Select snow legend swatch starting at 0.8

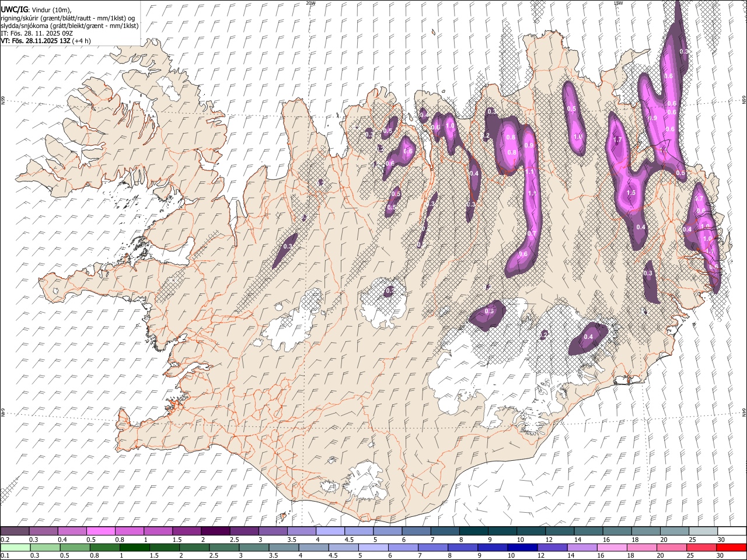click(129, 531)
